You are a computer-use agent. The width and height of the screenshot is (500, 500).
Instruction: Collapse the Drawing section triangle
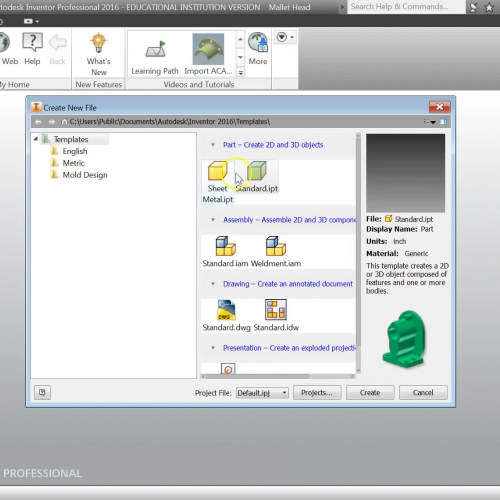click(213, 284)
